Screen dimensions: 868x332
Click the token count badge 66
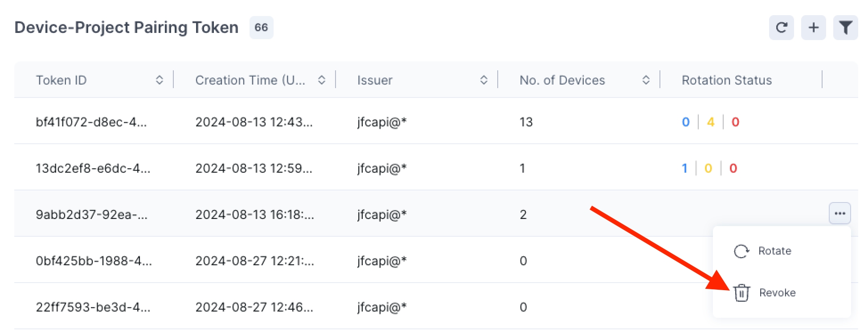261,28
